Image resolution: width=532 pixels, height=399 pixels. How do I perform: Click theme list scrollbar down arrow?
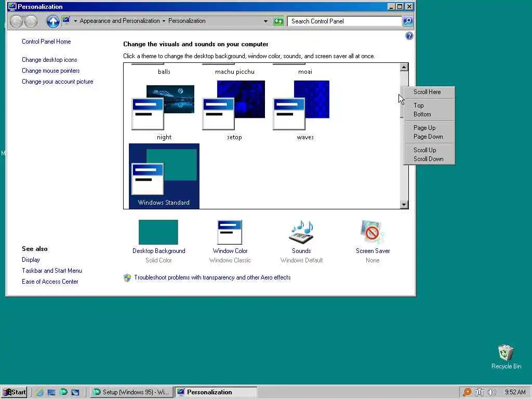coord(404,204)
